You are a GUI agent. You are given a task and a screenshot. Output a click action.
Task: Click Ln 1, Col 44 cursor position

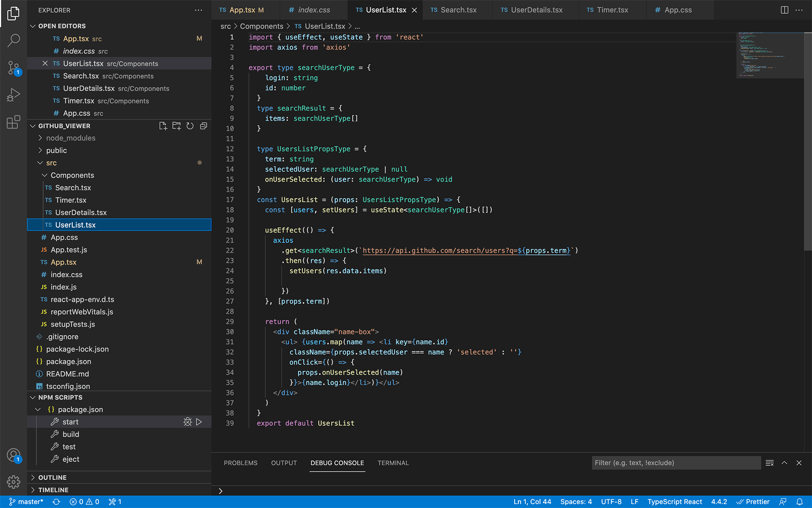click(532, 502)
